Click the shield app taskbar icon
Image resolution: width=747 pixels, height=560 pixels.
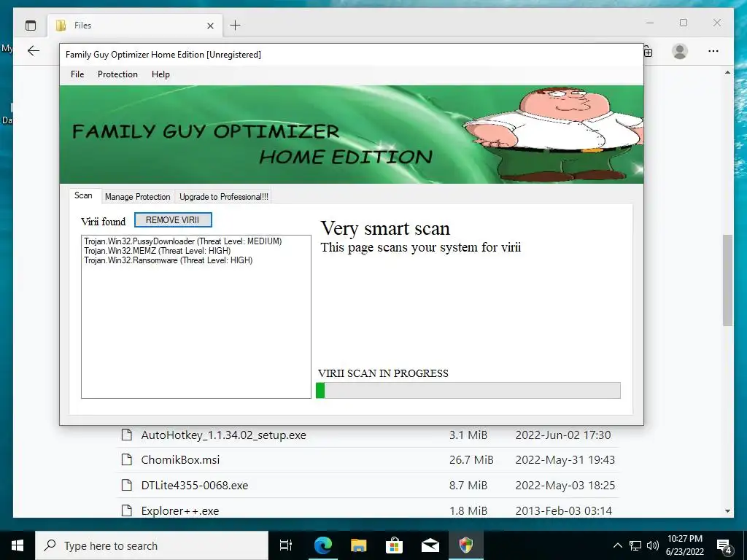(x=465, y=545)
